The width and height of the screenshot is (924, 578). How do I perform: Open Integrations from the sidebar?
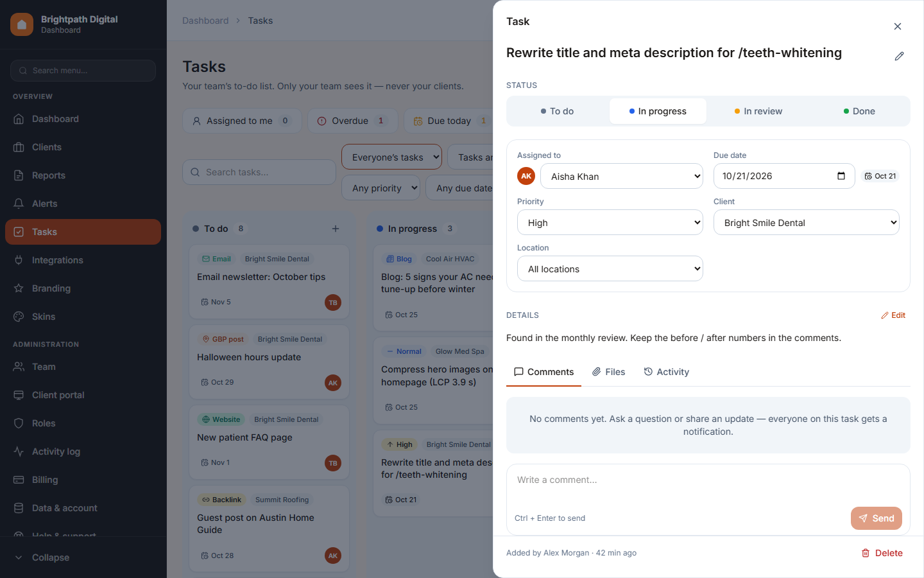[83, 260]
